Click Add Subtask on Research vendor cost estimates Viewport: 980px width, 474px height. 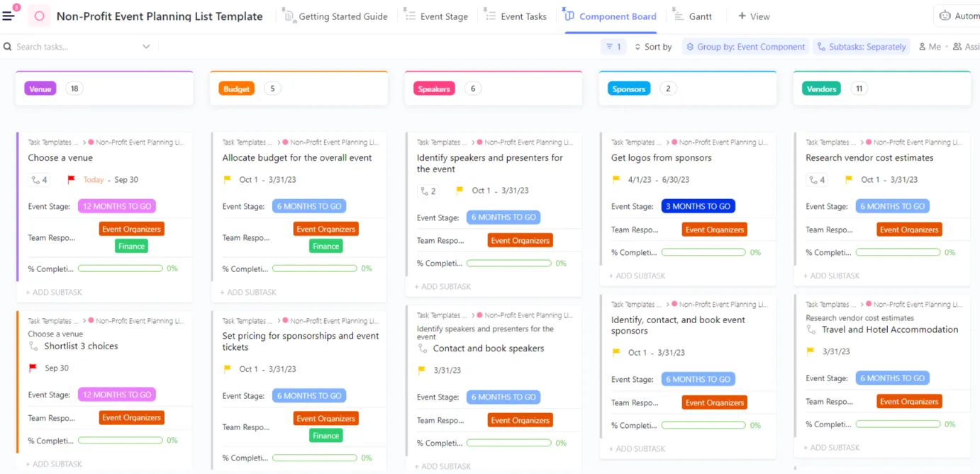coord(831,276)
